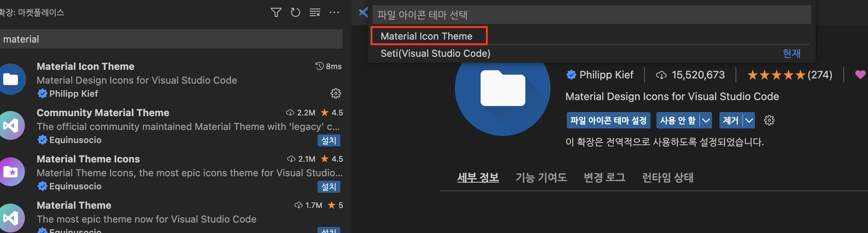Install Community Material Theme with 설치
This screenshot has height=233, width=868.
[x=329, y=140]
